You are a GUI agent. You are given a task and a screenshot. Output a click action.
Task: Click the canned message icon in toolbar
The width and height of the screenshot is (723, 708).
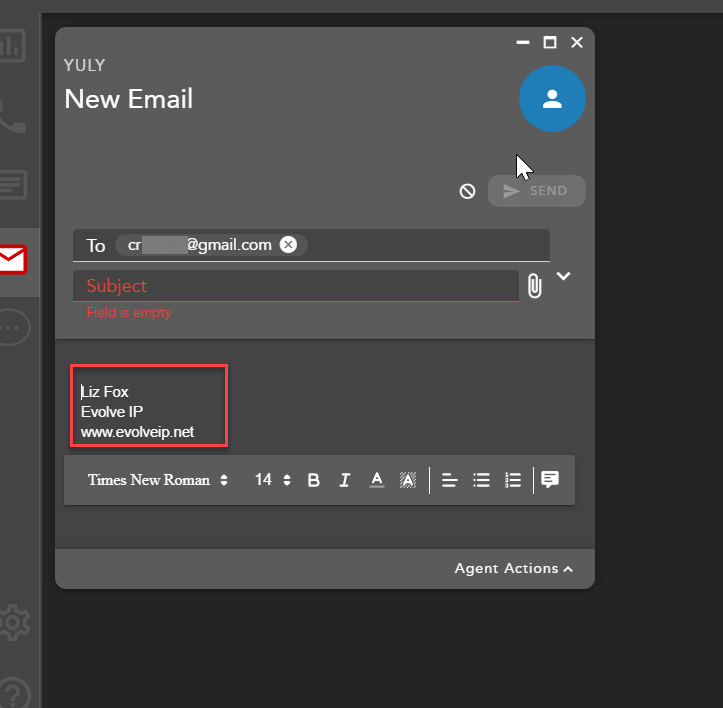click(549, 480)
